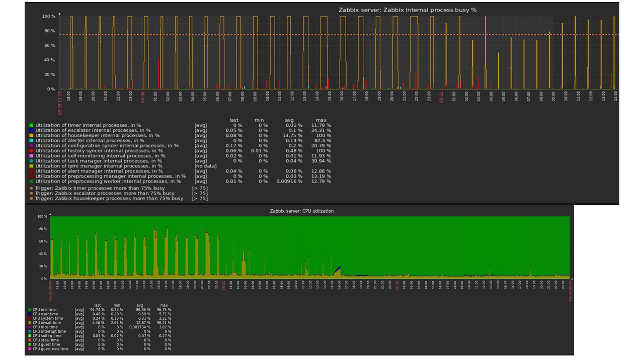Click the '05-21' date label on busy graph axis
Viewport: 644px width, 362px height.
[441, 96]
